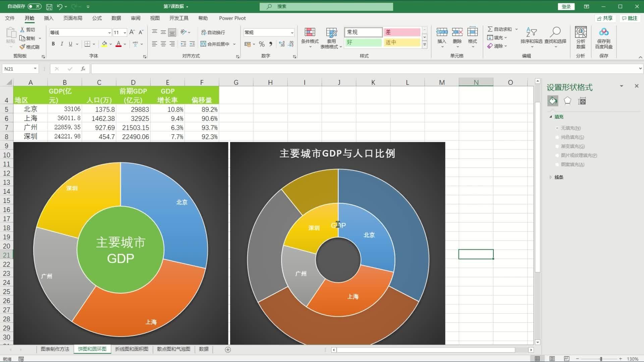Select Picture or texture fill radio option
Viewport: 644px width, 362px height.
pyautogui.click(x=557, y=155)
